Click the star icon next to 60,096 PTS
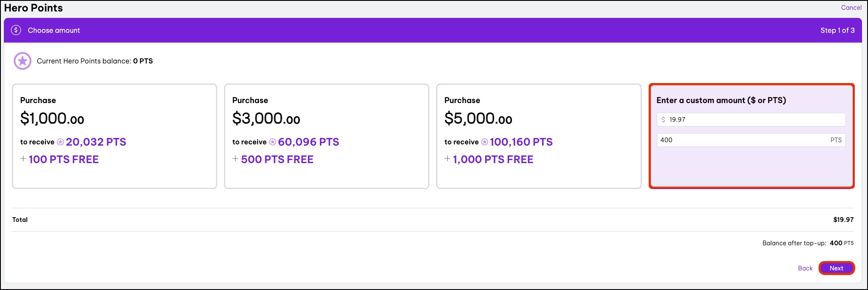The width and height of the screenshot is (868, 290). coord(273,142)
